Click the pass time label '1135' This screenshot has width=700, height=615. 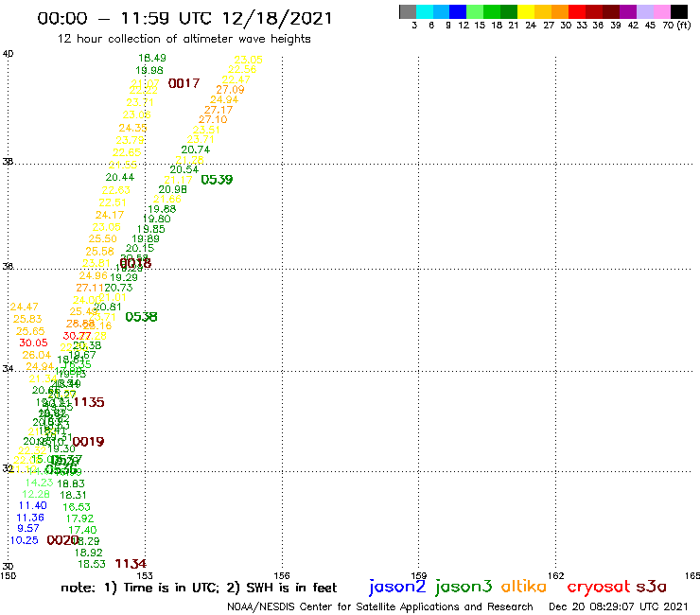[x=89, y=402]
